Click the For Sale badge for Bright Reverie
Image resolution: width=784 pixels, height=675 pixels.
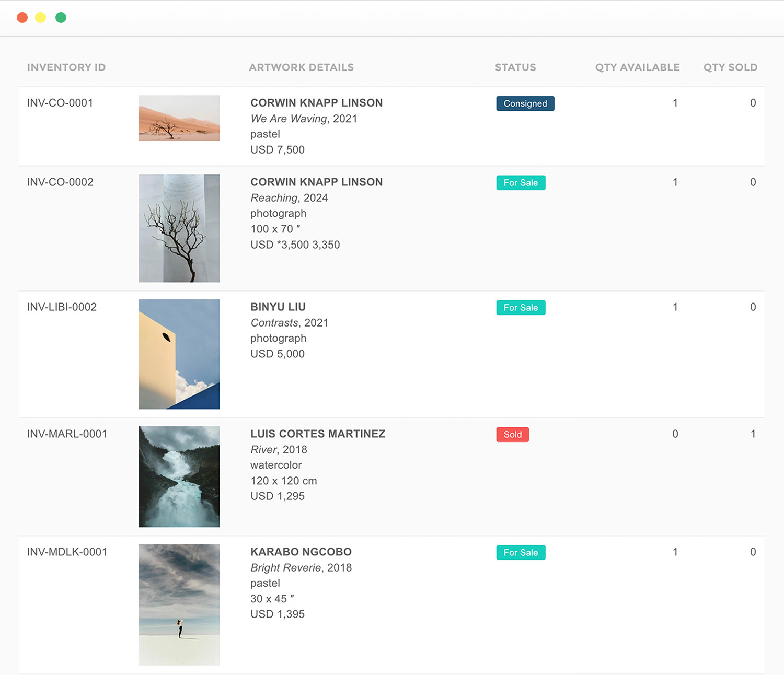pyautogui.click(x=521, y=553)
